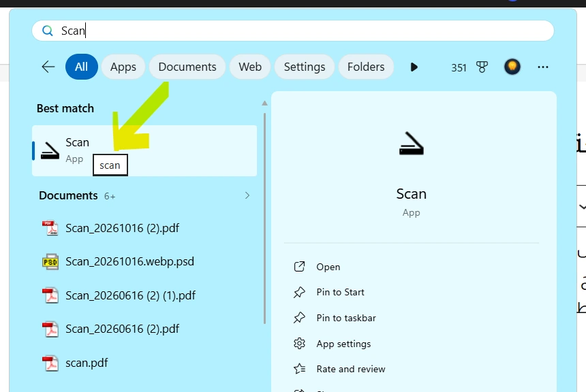Click the Open icon in details pane
The image size is (586, 392).
(x=299, y=267)
